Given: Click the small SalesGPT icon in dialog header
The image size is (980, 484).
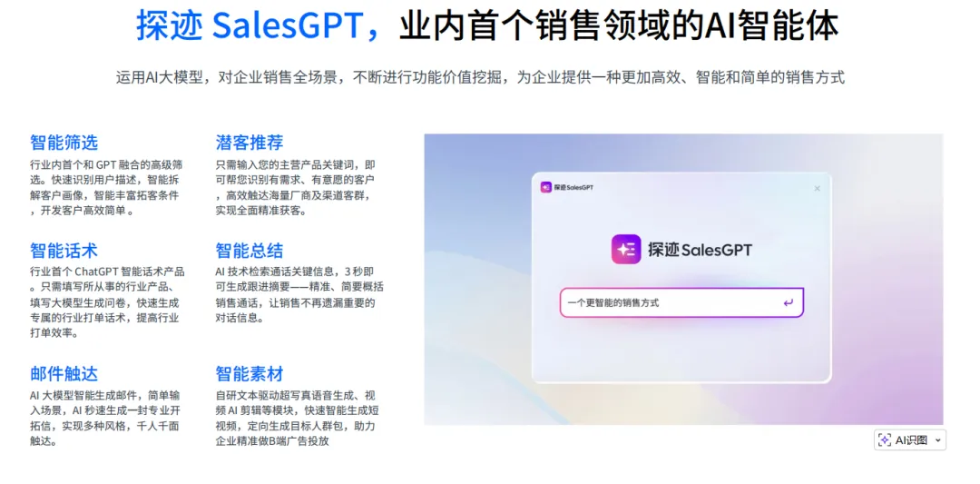Looking at the screenshot, I should point(545,188).
